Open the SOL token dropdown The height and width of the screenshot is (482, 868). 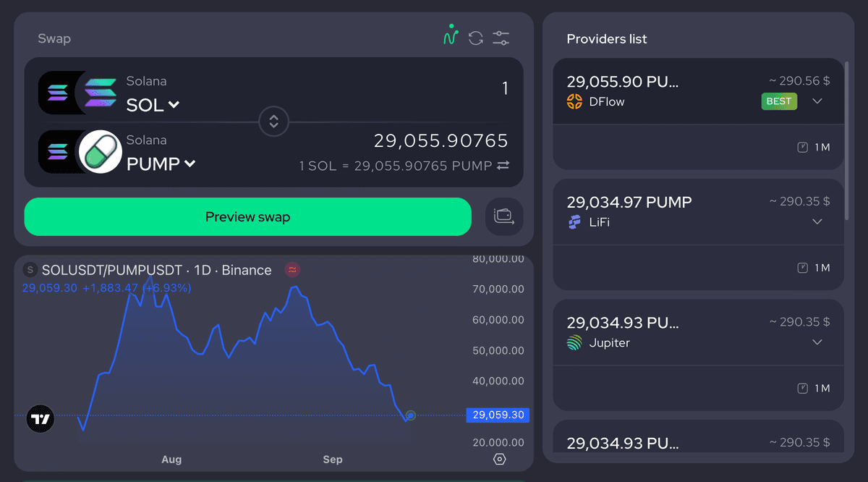coord(153,105)
